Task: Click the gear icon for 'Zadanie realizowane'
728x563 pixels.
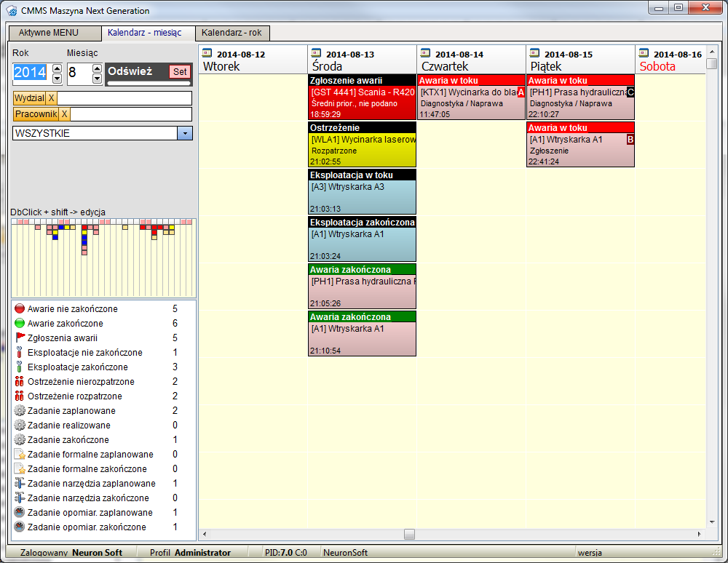Action: coord(20,425)
